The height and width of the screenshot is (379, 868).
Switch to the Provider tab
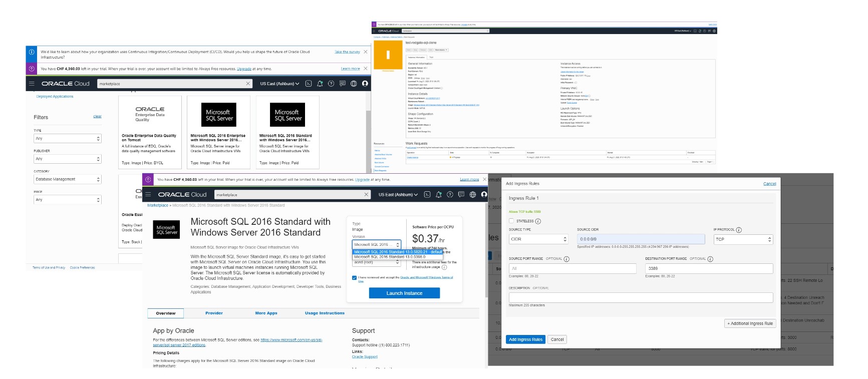pos(214,313)
